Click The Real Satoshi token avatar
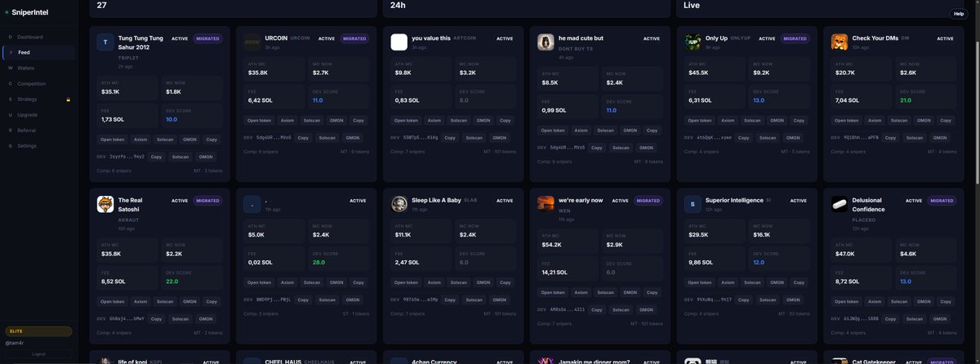This screenshot has height=364, width=980. (105, 204)
